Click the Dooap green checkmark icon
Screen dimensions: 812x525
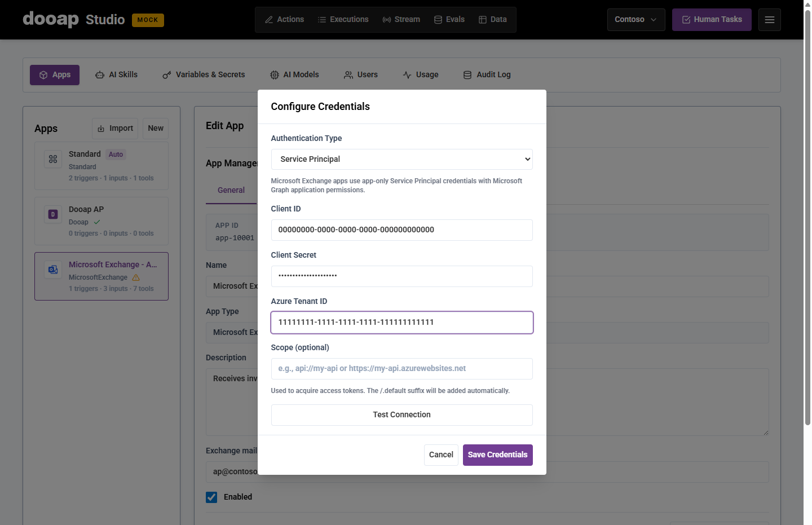click(x=97, y=222)
